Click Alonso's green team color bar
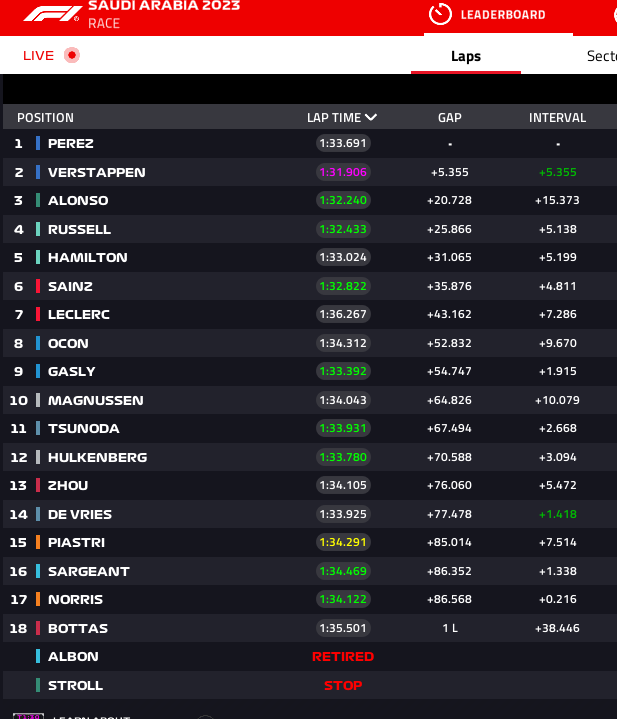The height and width of the screenshot is (719, 617). click(x=38, y=200)
